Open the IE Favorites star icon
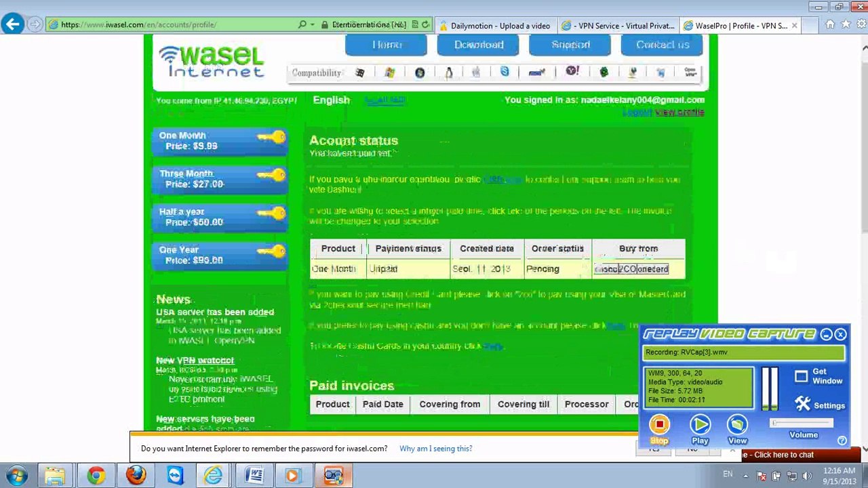Image resolution: width=868 pixels, height=488 pixels. [845, 24]
